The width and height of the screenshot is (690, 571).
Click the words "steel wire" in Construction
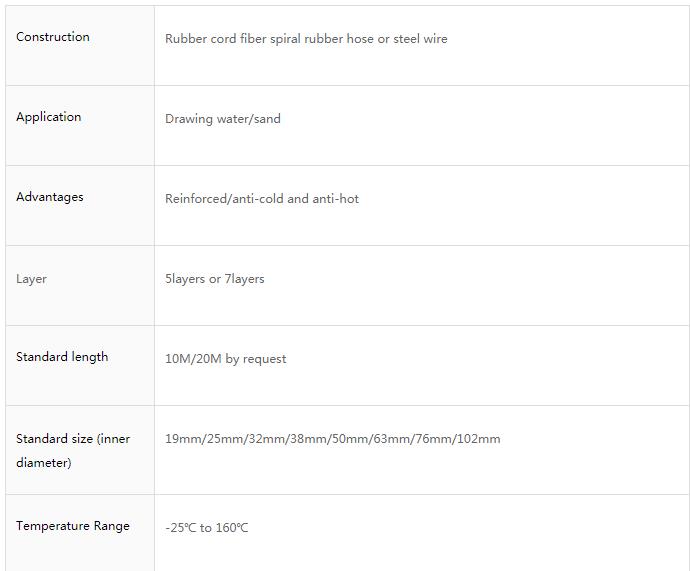421,39
